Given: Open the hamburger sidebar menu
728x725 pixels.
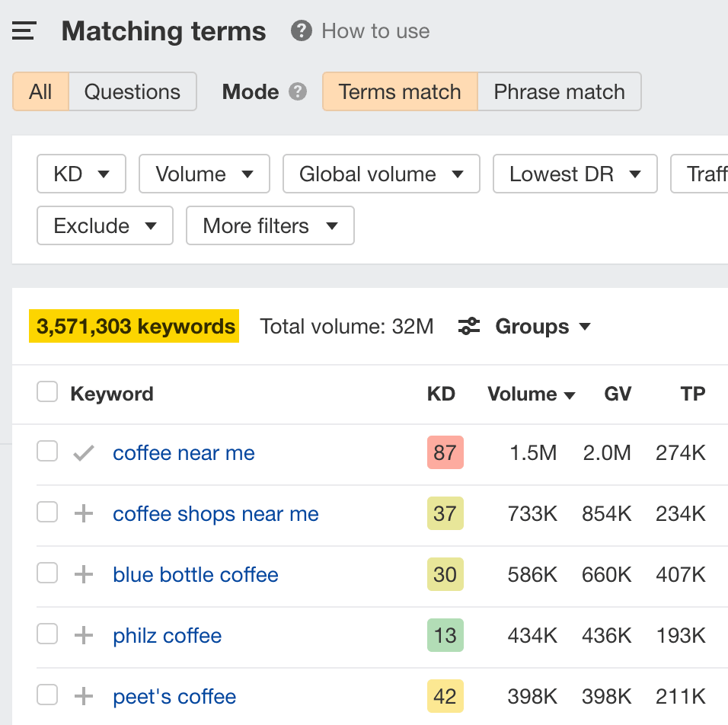Looking at the screenshot, I should [24, 31].
